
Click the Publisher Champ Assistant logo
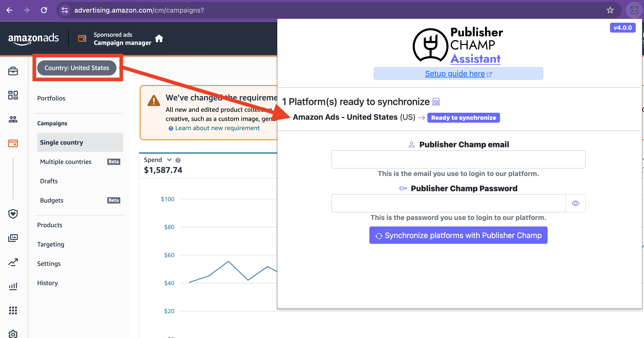pos(458,45)
